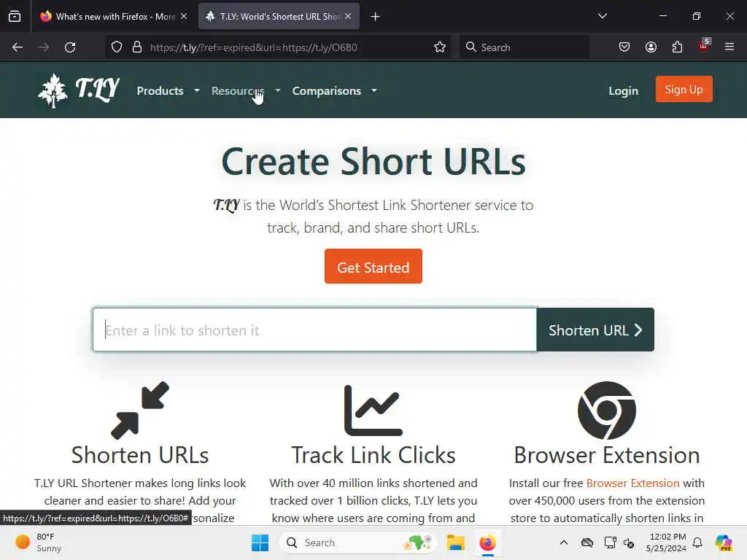747x560 pixels.
Task: Click the uBlock extension icon with badge
Action: tap(704, 46)
